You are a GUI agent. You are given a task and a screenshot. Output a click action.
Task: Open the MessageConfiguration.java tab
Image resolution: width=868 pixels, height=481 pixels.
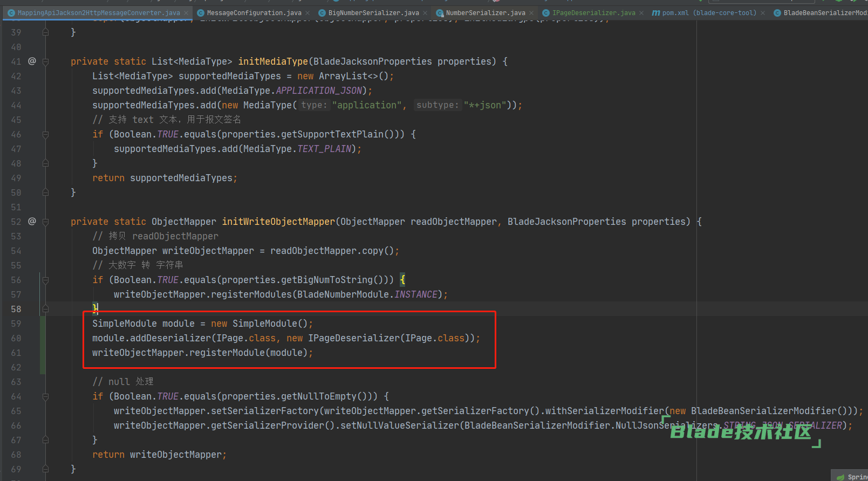254,12
